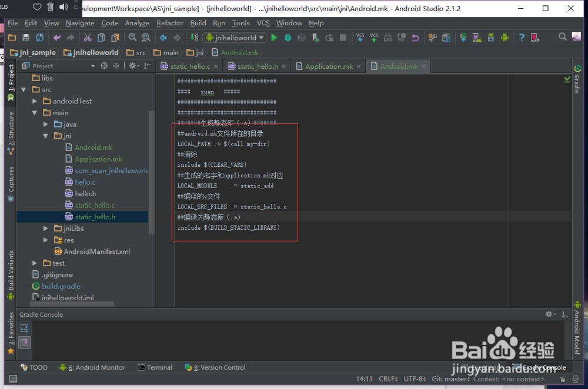Viewport: 588px width, 389px height.
Task: Open the Android Monitor tool window
Action: pyautogui.click(x=92, y=367)
